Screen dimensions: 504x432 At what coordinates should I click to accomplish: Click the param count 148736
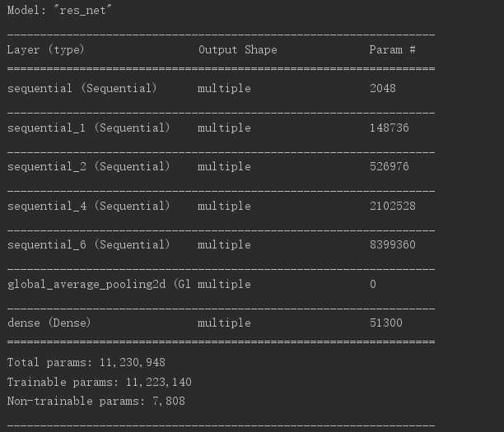pos(389,128)
